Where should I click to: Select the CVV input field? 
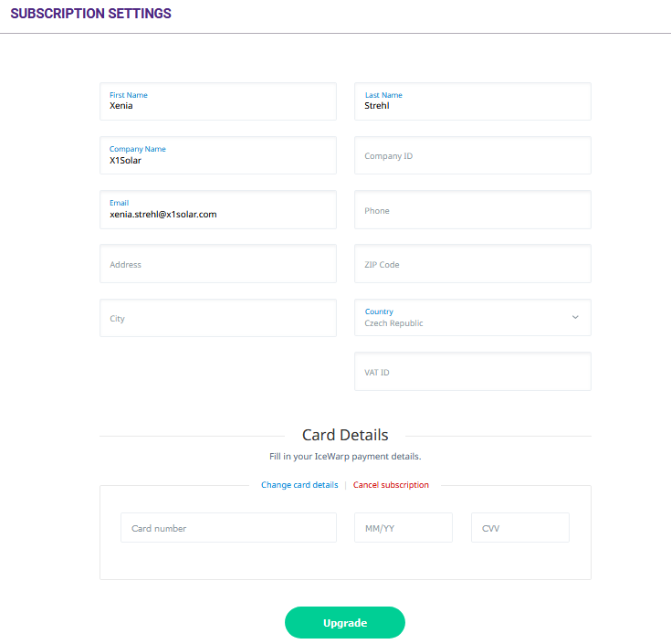[520, 528]
